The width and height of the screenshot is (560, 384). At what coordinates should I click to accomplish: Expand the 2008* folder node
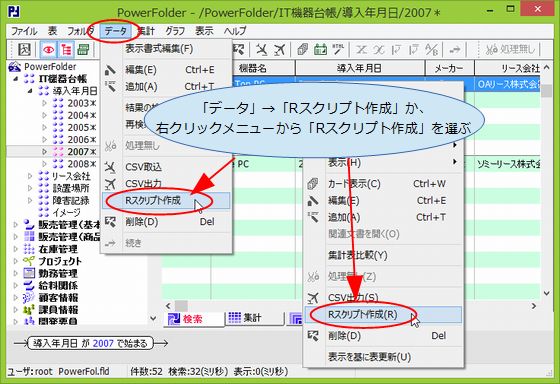pos(45,164)
